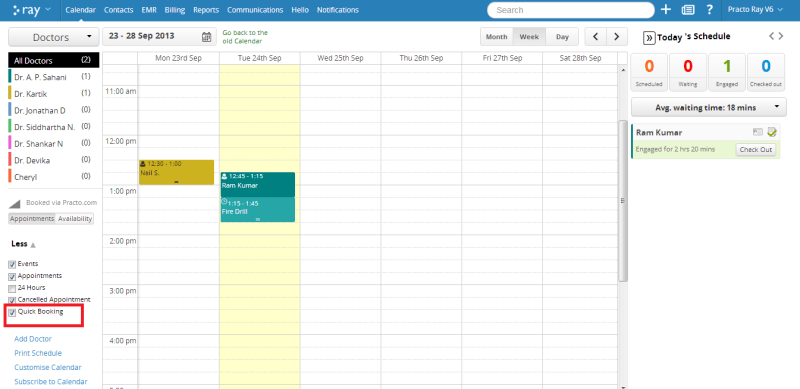This screenshot has width=800, height=389.
Task: Open the Neil S. 12:30 - 1:00 appointment
Action: tap(177, 173)
